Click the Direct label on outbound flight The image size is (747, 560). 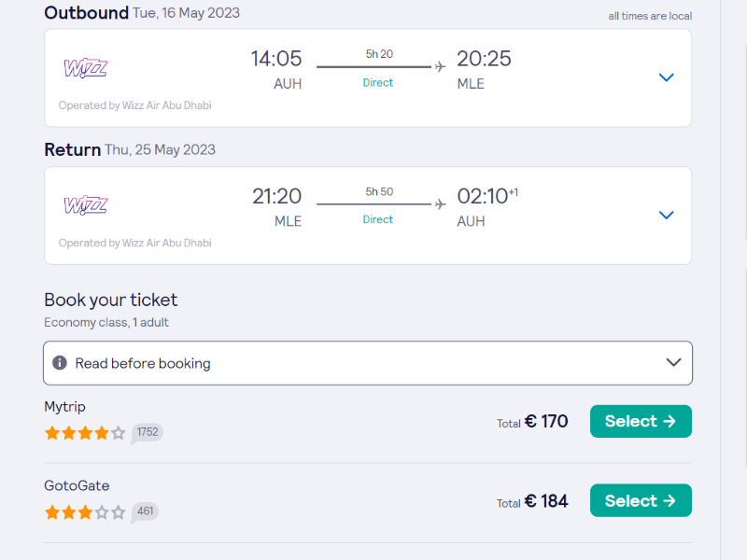pyautogui.click(x=378, y=82)
